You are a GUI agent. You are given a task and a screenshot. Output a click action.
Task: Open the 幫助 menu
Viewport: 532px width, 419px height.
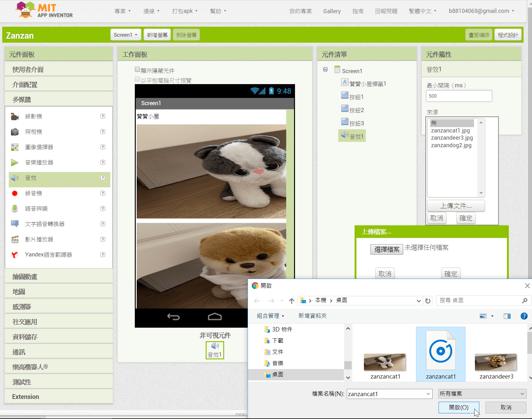point(218,11)
